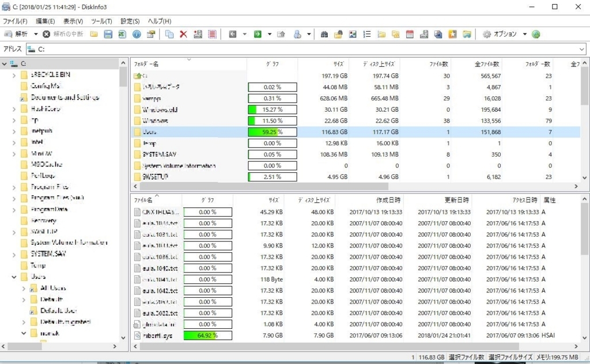Click the red select-all list icon
This screenshot has height=364, width=590.
[212, 34]
